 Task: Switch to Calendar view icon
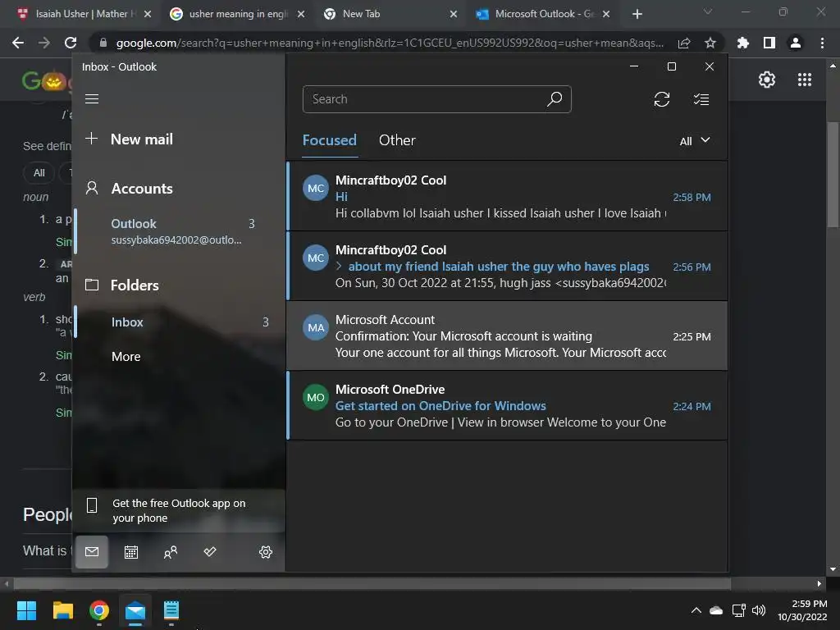tap(131, 552)
